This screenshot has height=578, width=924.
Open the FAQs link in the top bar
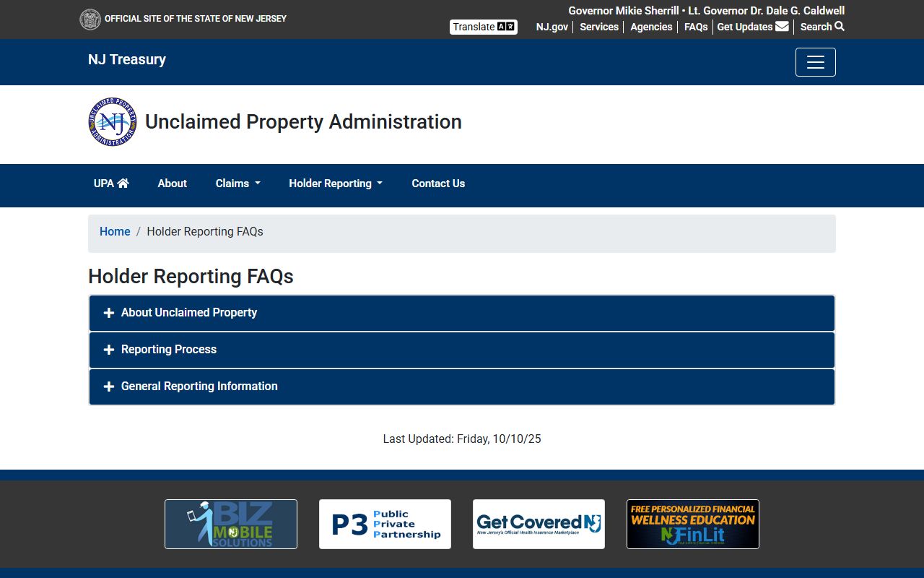coord(696,27)
